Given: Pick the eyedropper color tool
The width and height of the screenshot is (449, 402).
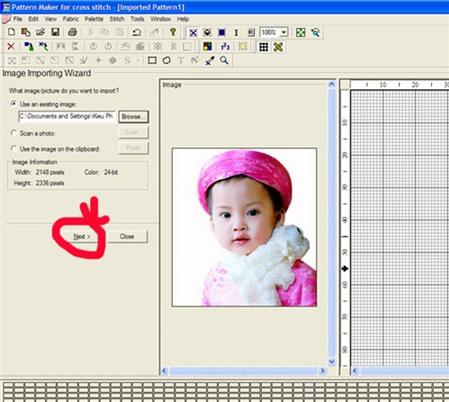Looking at the screenshot, I should (210, 61).
